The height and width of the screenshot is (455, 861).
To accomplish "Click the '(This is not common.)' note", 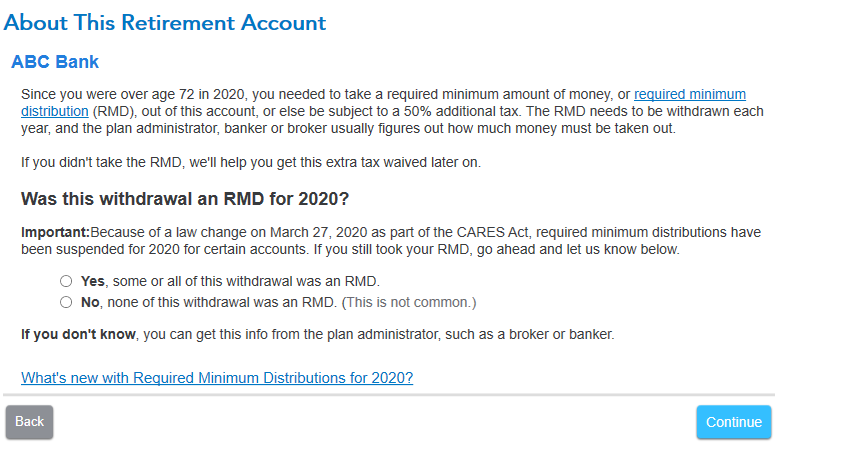I will (409, 302).
